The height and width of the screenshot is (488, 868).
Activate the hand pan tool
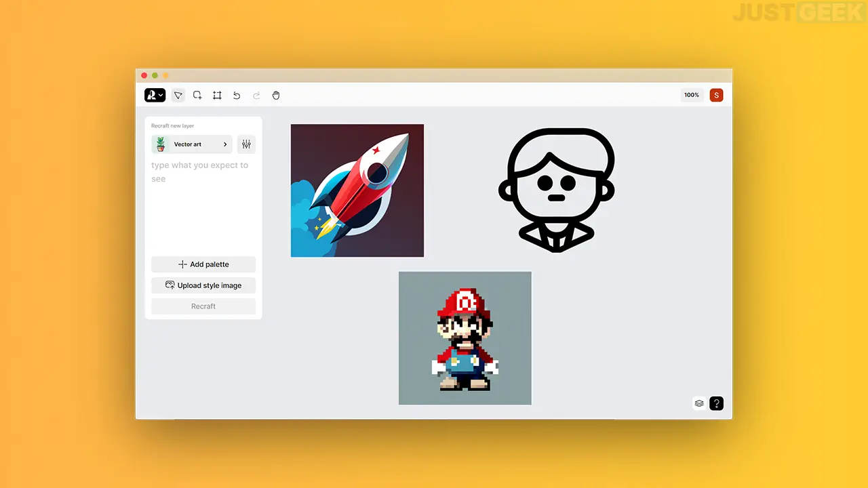point(276,96)
